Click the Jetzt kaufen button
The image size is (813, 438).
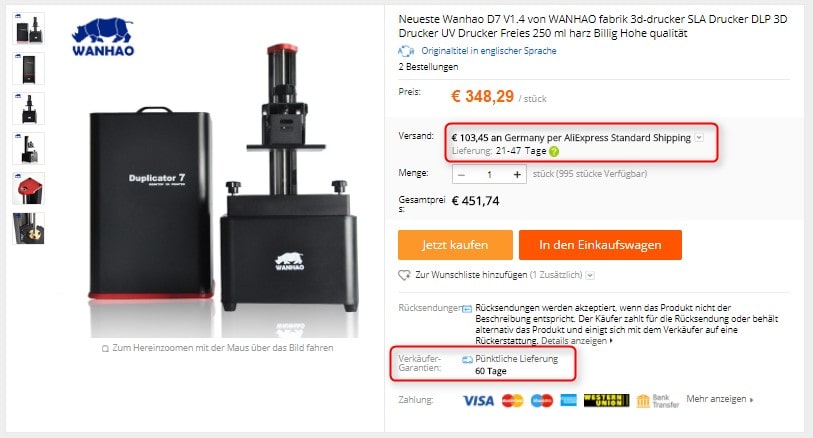(x=455, y=245)
